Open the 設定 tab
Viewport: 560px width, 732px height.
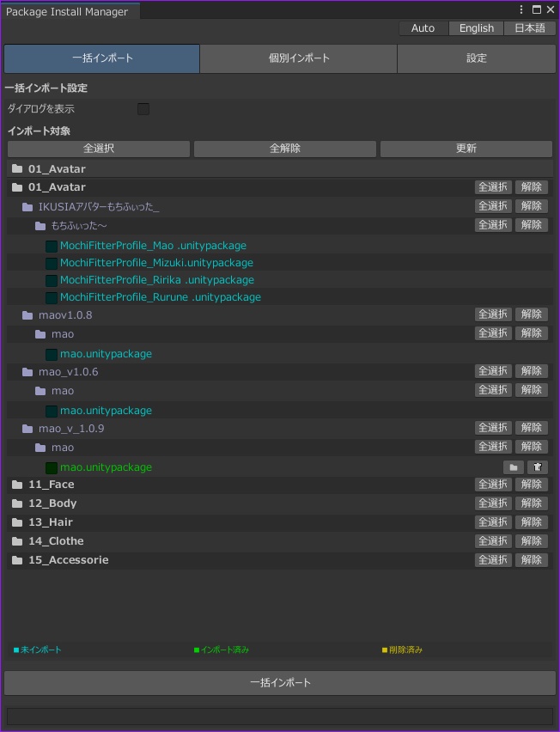point(477,58)
